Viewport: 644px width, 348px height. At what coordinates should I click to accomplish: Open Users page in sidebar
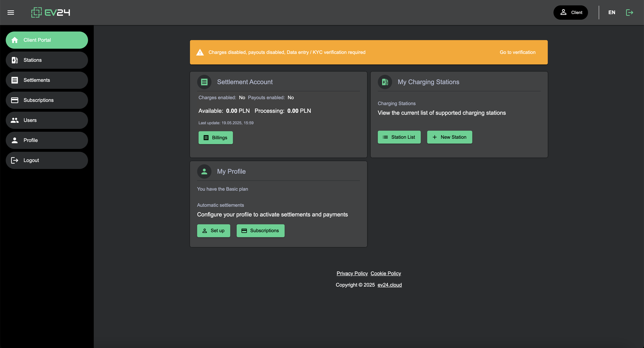click(47, 120)
